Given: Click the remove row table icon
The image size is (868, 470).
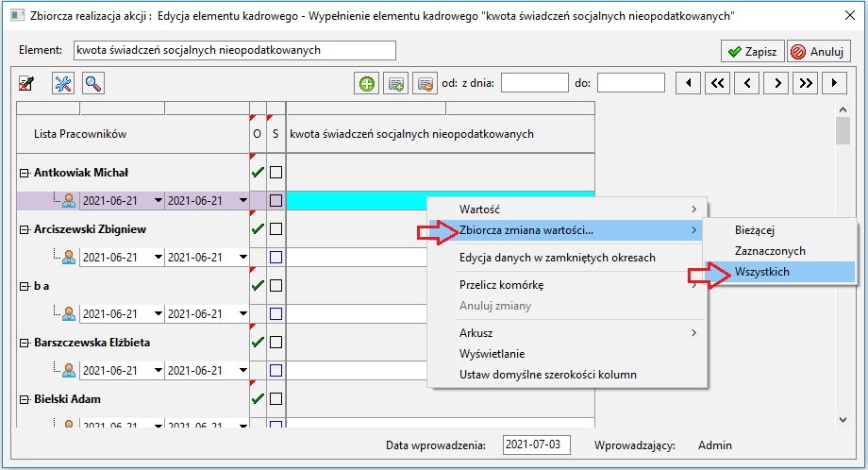Looking at the screenshot, I should point(426,84).
